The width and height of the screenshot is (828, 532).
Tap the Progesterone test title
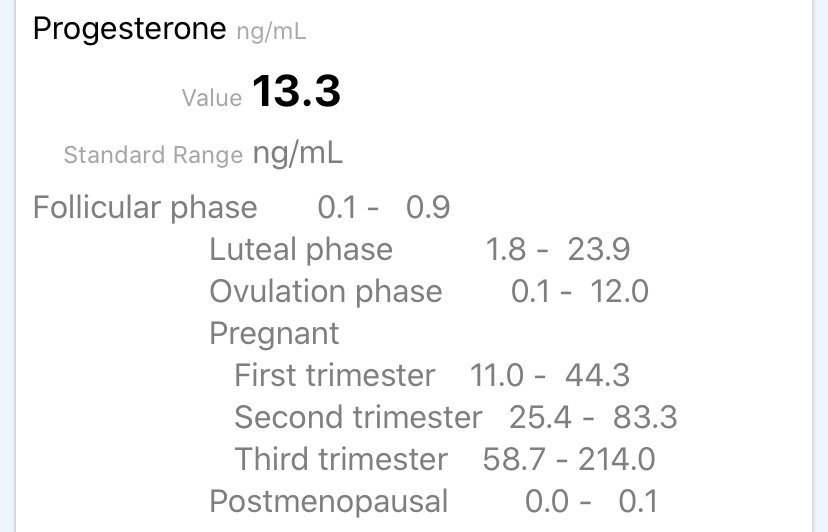click(x=129, y=29)
